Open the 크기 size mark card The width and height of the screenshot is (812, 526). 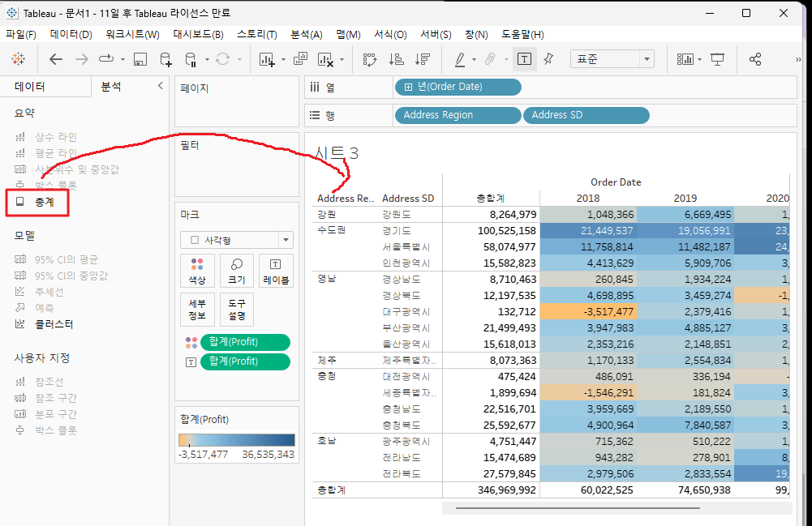pyautogui.click(x=237, y=271)
